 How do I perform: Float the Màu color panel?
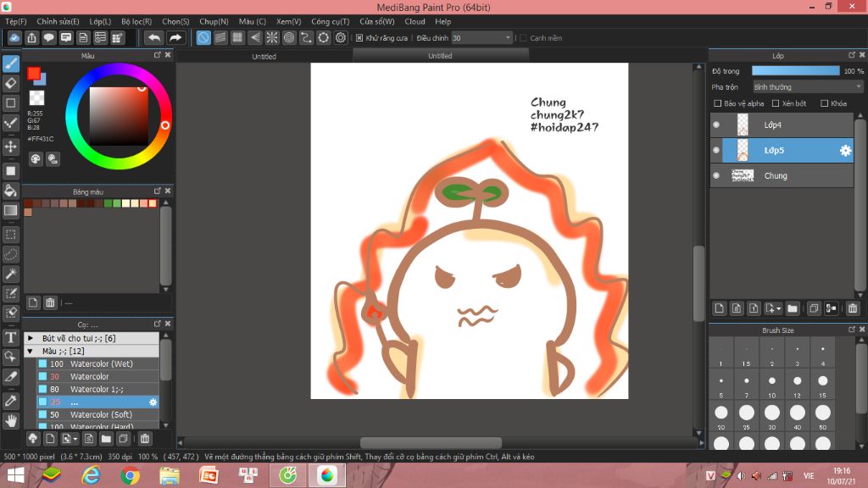point(157,55)
